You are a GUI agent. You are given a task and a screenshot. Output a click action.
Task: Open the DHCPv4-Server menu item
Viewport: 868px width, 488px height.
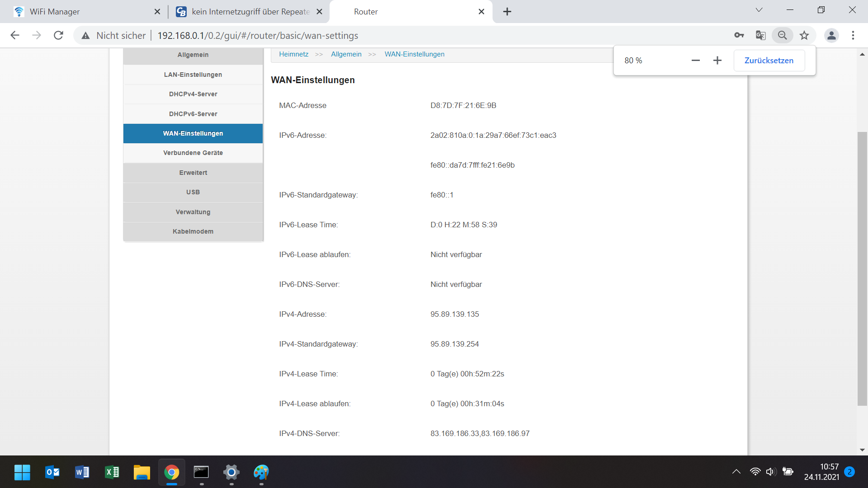tap(193, 94)
